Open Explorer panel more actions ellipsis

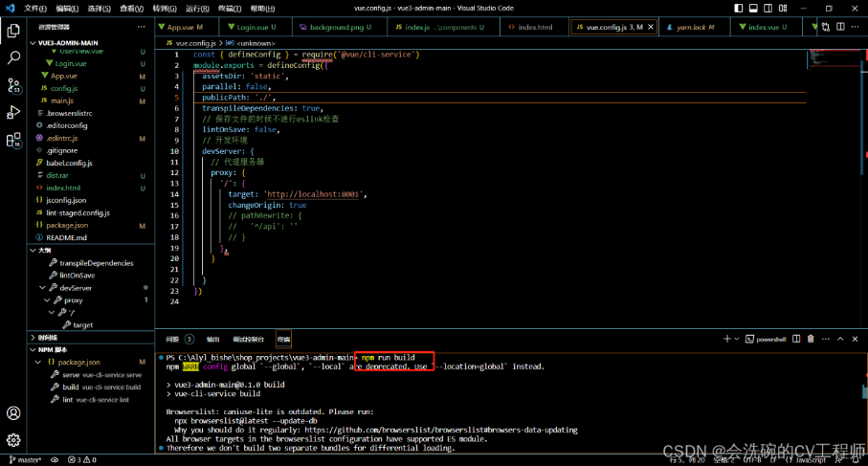(142, 27)
